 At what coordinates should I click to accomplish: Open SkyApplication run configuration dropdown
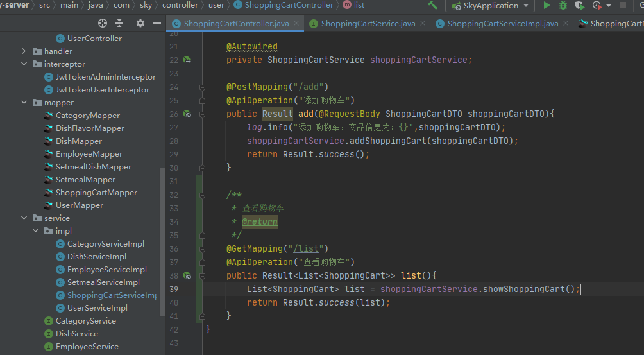pos(490,6)
